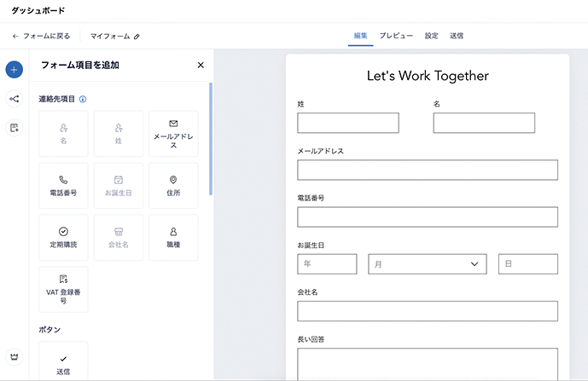Open the 設定 tab
This screenshot has width=588, height=381.
click(431, 36)
